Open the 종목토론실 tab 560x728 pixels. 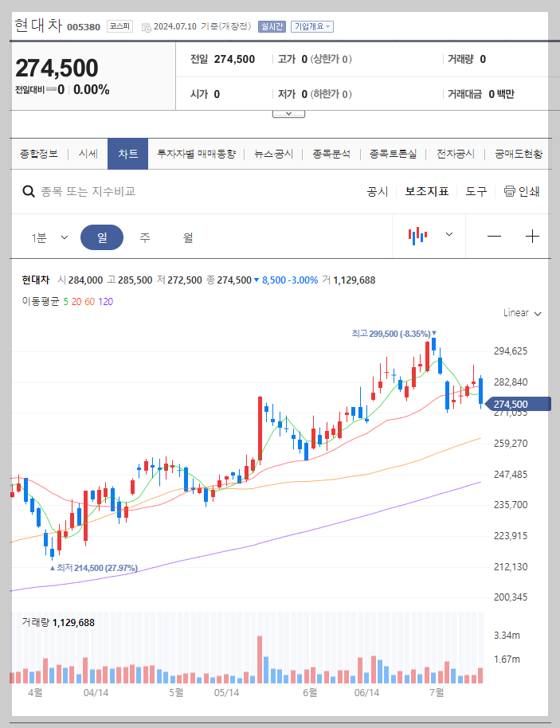point(393,154)
